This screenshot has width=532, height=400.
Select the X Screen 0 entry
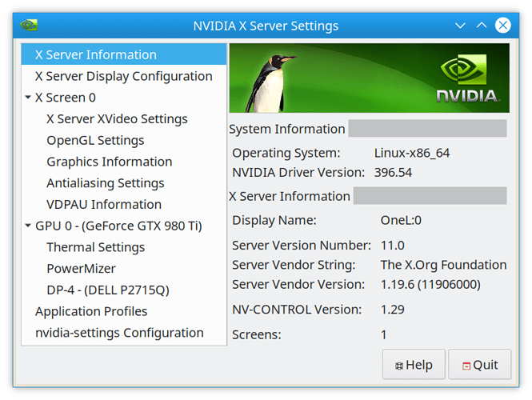tap(65, 98)
